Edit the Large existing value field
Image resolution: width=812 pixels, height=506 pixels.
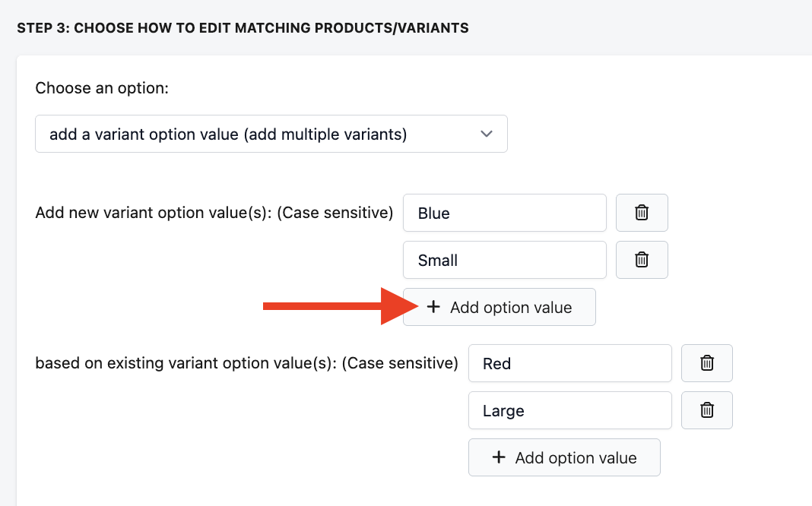pyautogui.click(x=570, y=410)
